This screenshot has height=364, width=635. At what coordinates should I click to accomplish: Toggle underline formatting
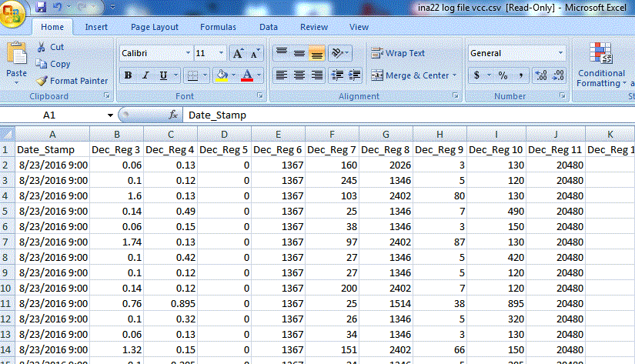pyautogui.click(x=163, y=75)
